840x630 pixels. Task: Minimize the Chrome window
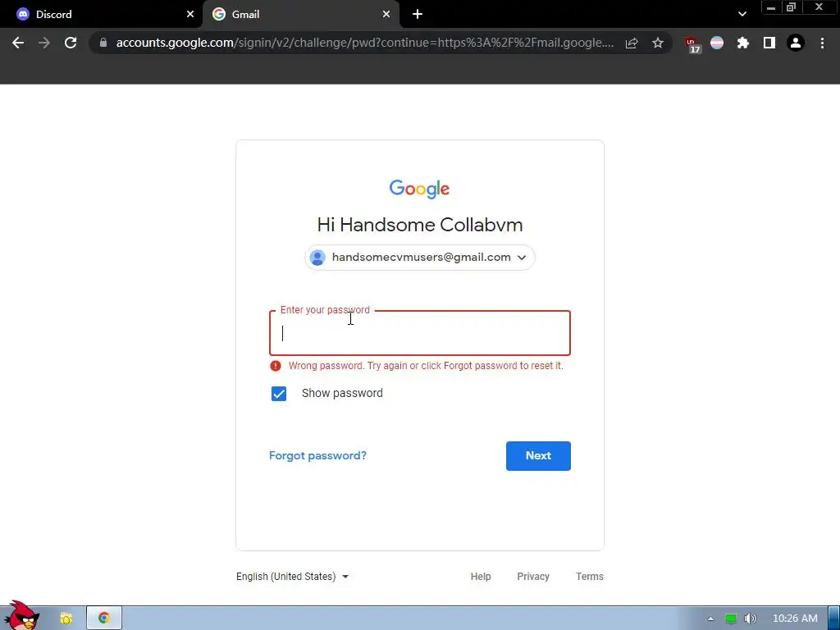pos(771,7)
